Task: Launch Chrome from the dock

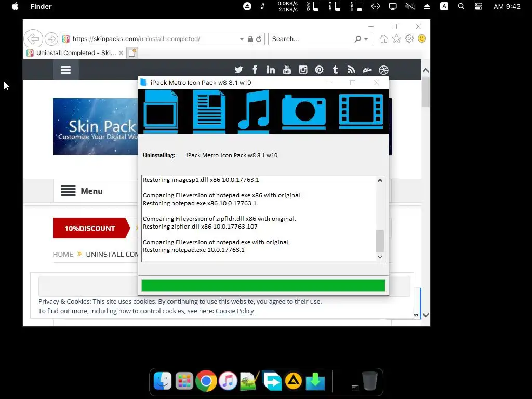Action: [206, 381]
